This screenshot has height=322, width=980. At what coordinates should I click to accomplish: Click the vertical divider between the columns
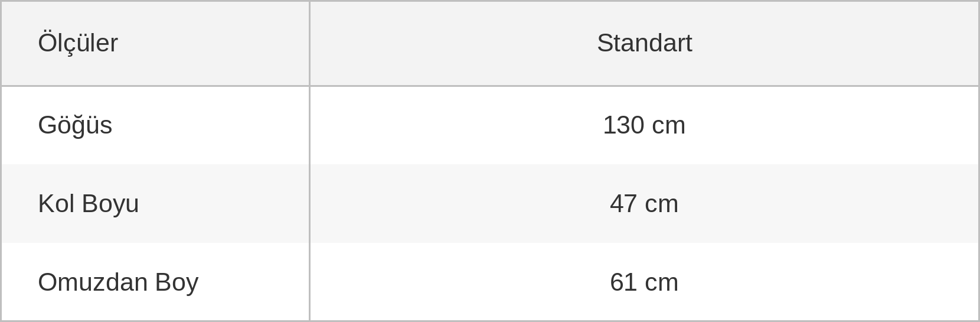(309, 161)
